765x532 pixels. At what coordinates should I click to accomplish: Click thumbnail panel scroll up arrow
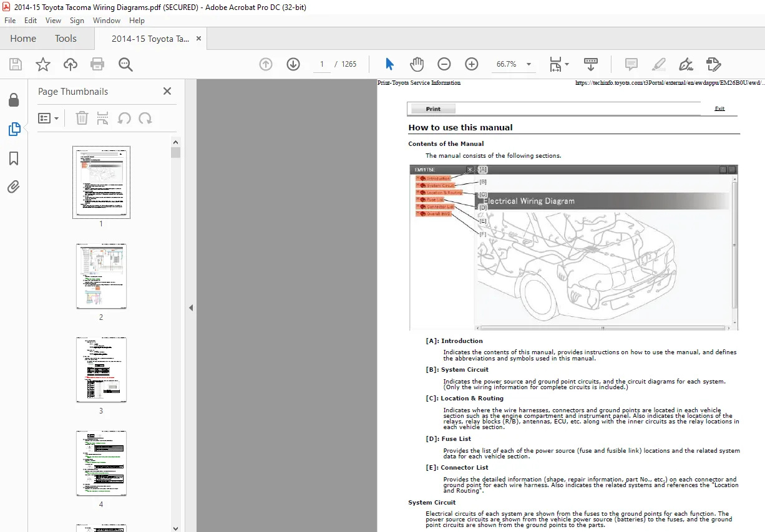[x=175, y=142]
